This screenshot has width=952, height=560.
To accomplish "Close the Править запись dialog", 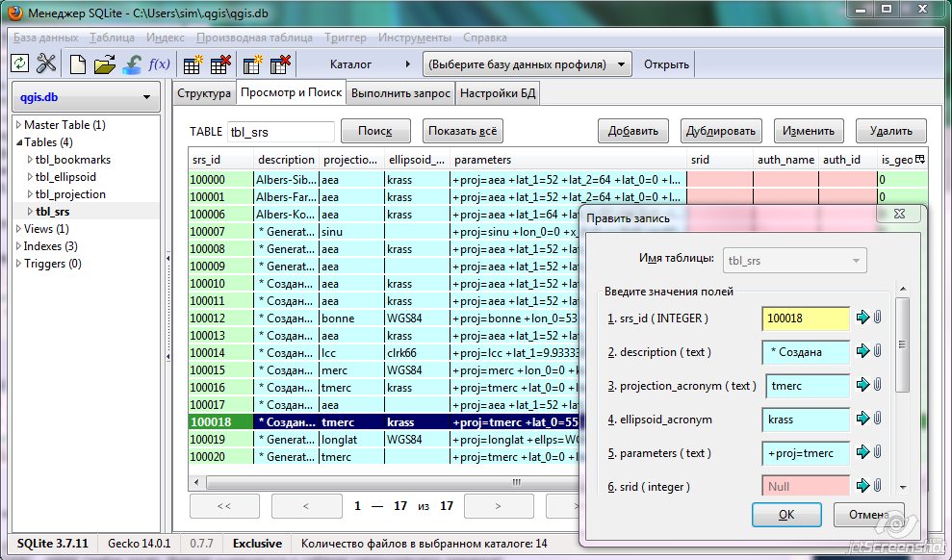I will tap(899, 215).
